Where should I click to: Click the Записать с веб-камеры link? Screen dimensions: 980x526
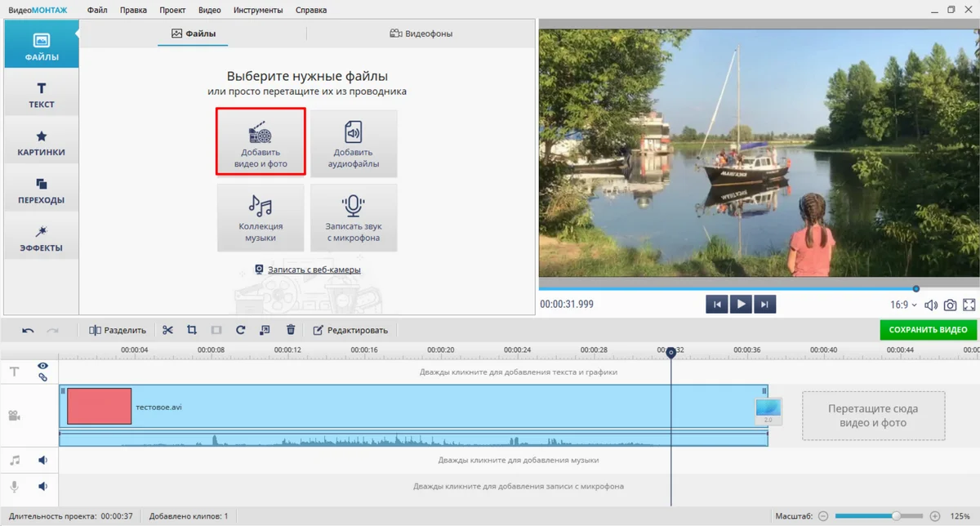(314, 270)
